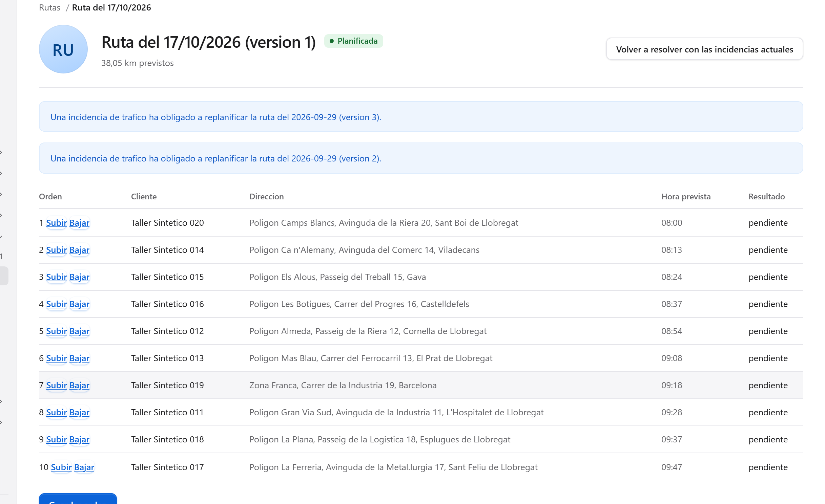825x504 pixels.
Task: Click the Guardar orden button
Action: click(78, 499)
